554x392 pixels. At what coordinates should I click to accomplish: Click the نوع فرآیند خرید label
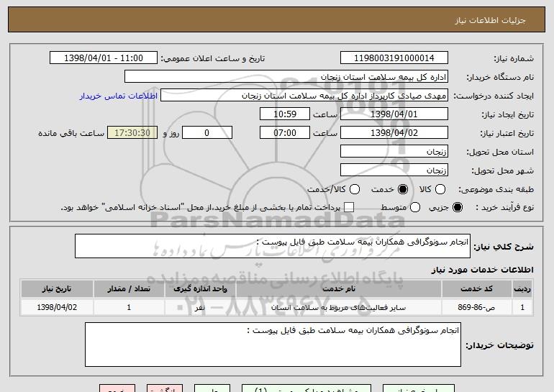coord(505,207)
